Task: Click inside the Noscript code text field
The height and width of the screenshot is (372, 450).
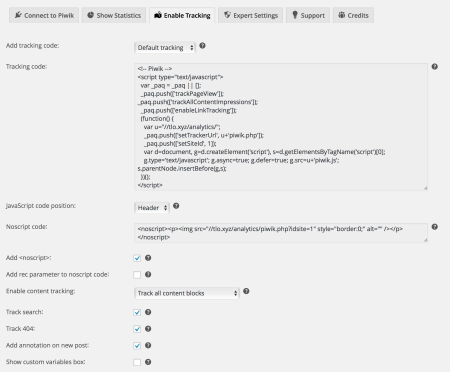Action: [x=281, y=233]
